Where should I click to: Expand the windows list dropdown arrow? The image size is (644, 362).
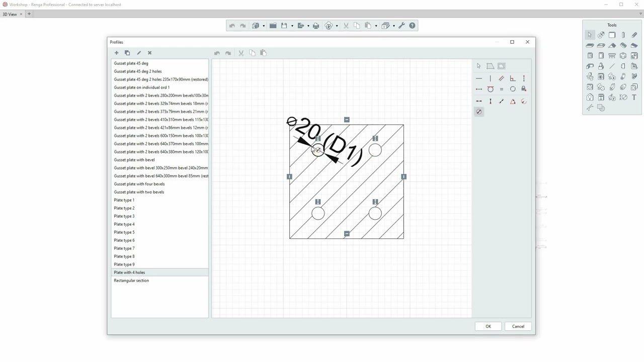[x=394, y=26]
